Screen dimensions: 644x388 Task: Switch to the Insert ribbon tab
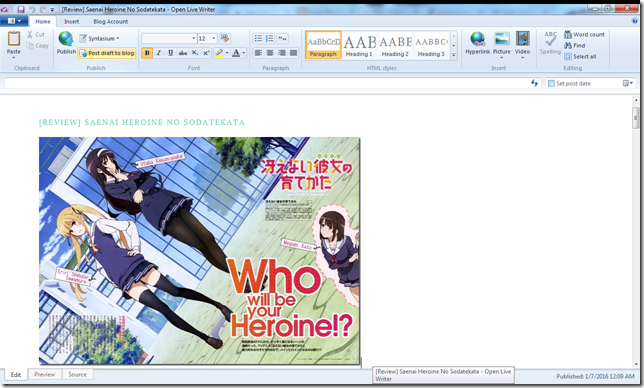pyautogui.click(x=71, y=21)
